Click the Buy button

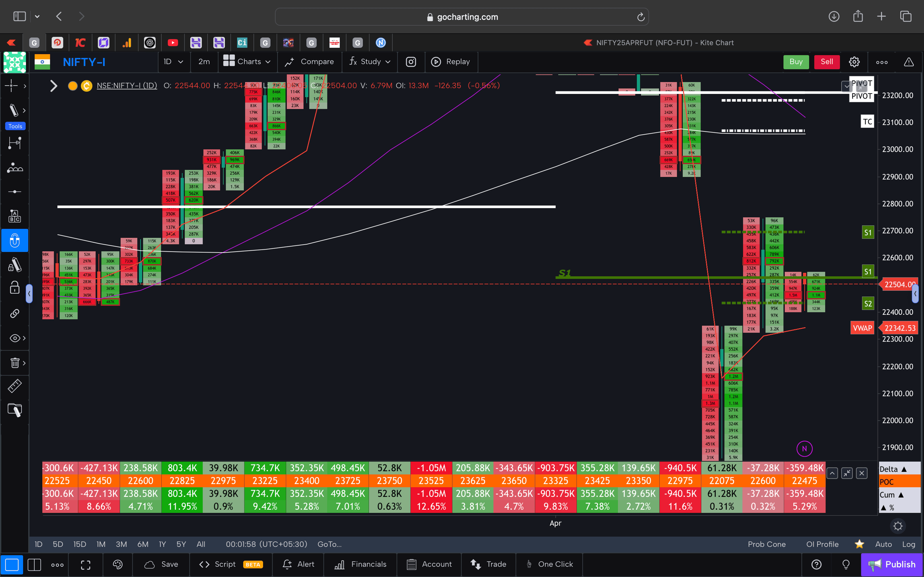pos(796,62)
